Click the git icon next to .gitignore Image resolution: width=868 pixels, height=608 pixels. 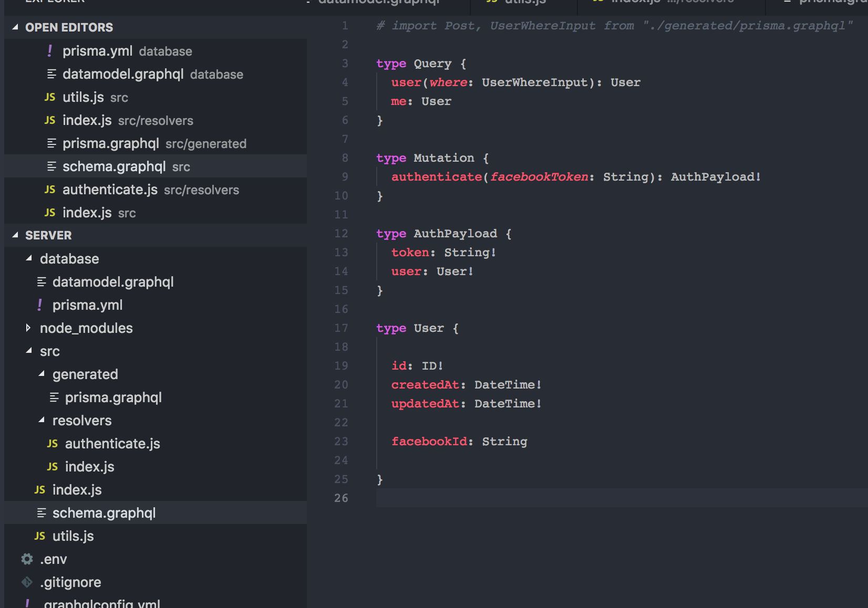point(27,582)
